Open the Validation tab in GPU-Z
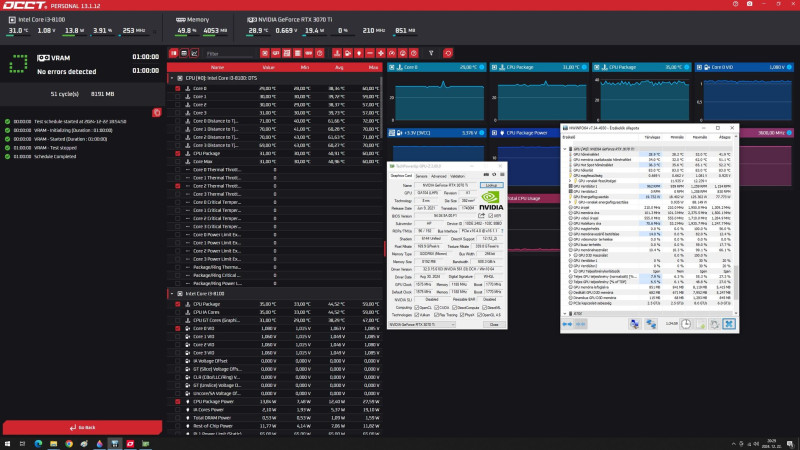 coord(458,176)
